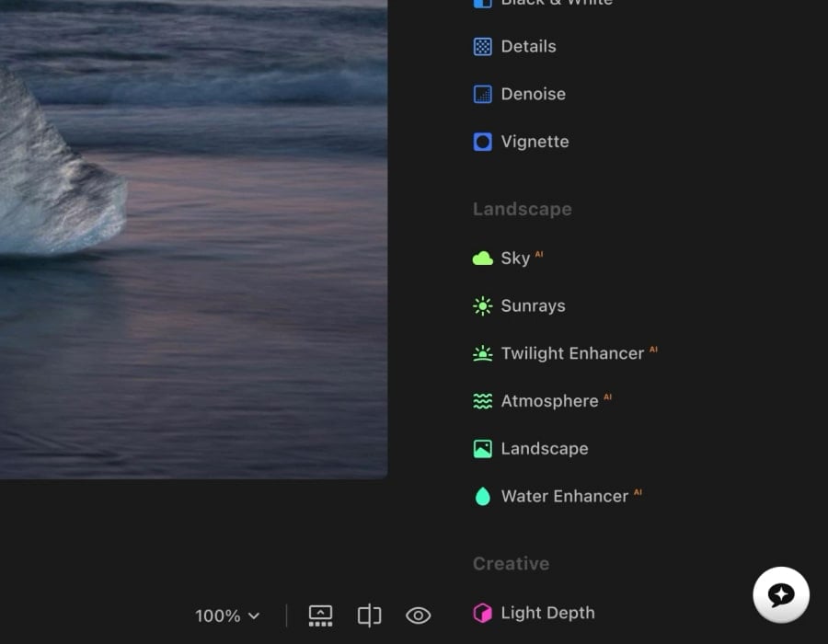Select the Light Depth cube icon
The image size is (828, 644).
point(481,612)
